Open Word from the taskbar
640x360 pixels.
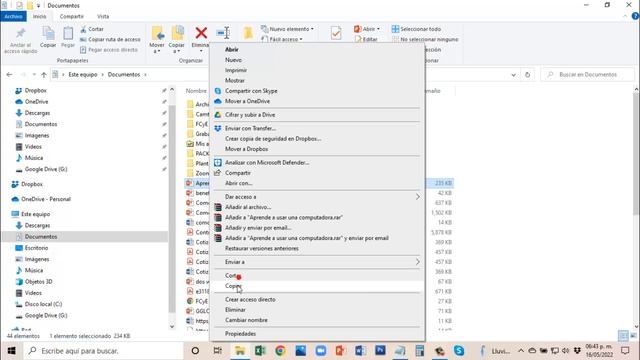pos(360,351)
